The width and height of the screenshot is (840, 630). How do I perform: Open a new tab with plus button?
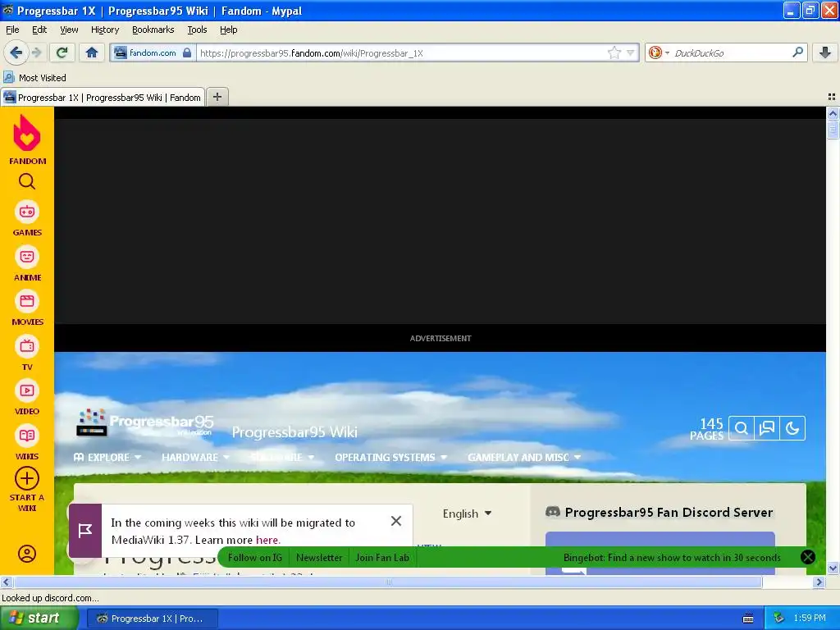(217, 97)
